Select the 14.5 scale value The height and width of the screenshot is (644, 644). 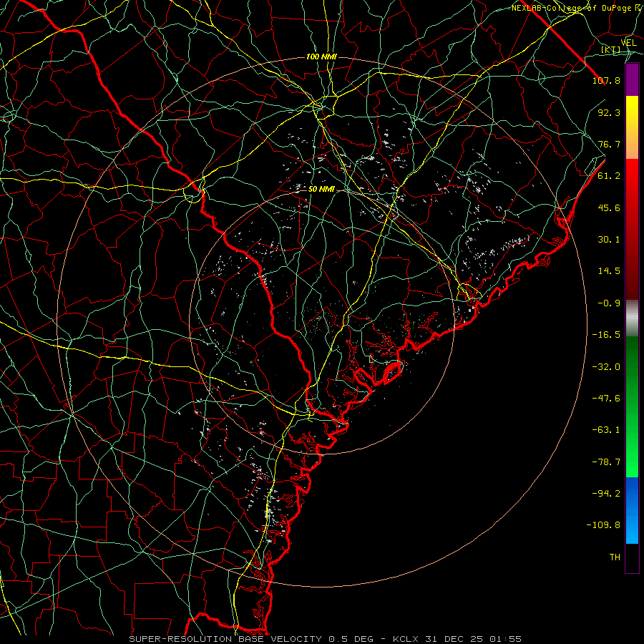tap(609, 271)
